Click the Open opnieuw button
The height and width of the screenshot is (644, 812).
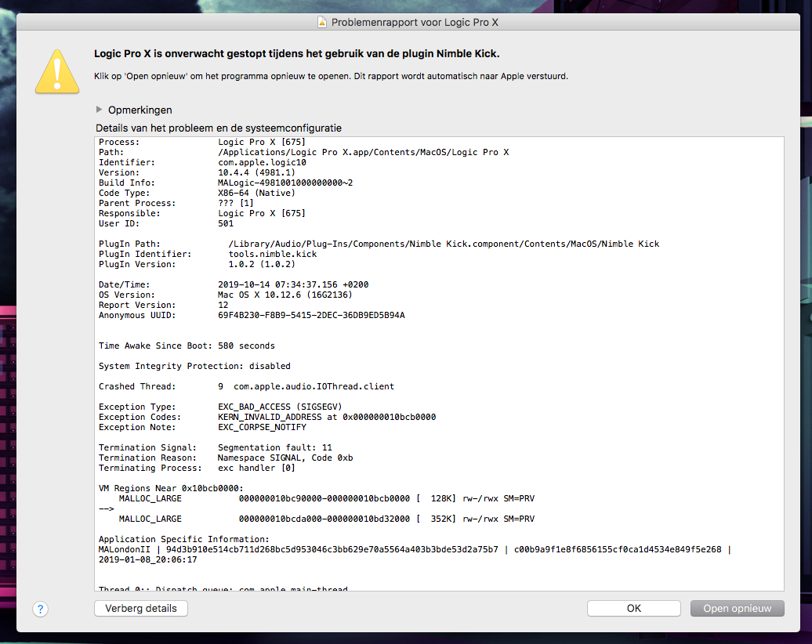point(737,608)
